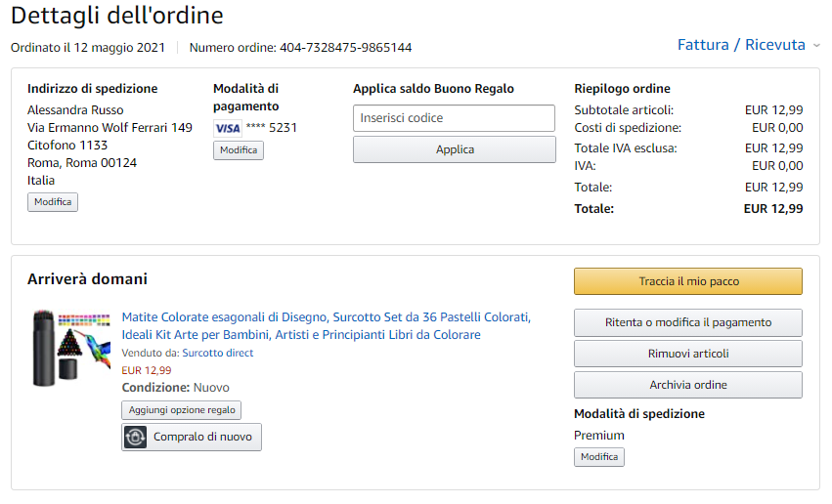Click the Compralo di nuovo circular arrow icon
832x504 pixels.
click(x=137, y=437)
